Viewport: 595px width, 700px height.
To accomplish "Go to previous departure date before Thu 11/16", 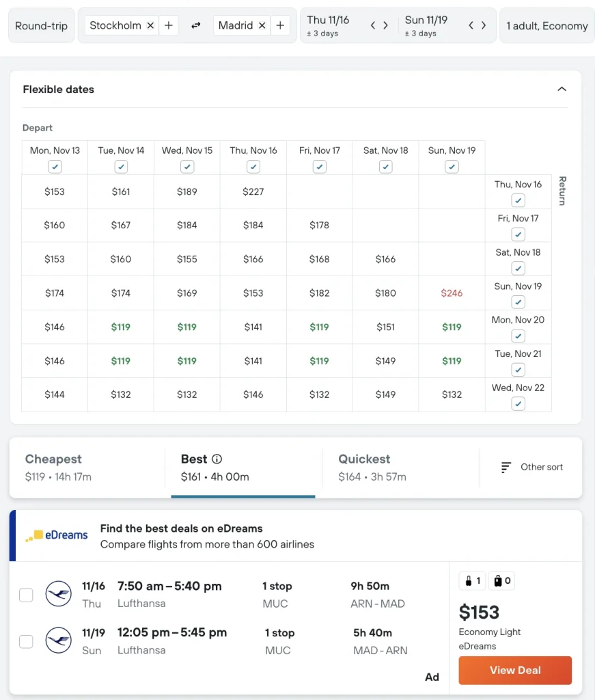I will click(373, 25).
